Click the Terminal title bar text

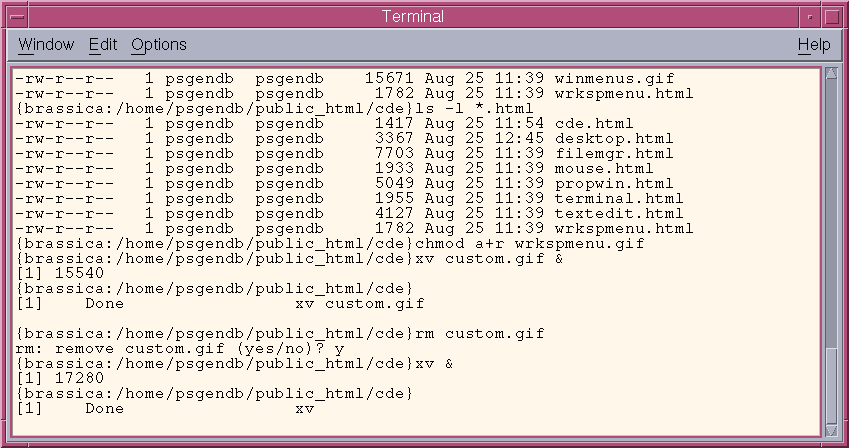[x=413, y=16]
